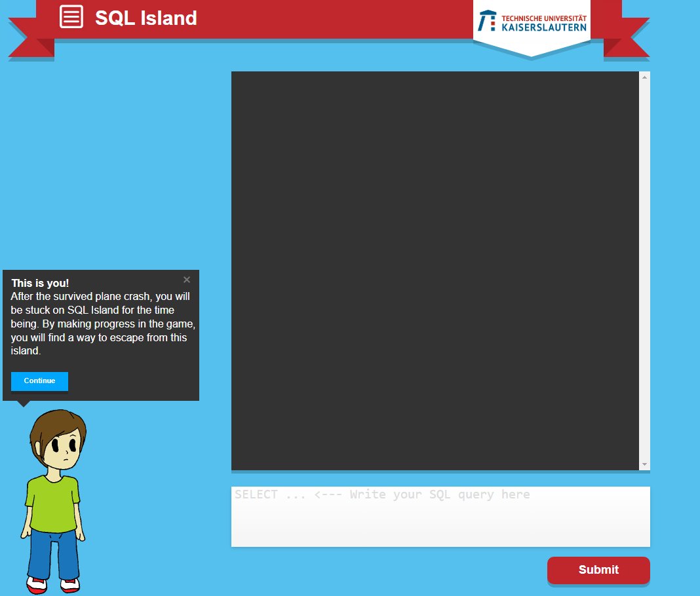
Task: Click the Continue button in the tooltip
Action: [40, 381]
